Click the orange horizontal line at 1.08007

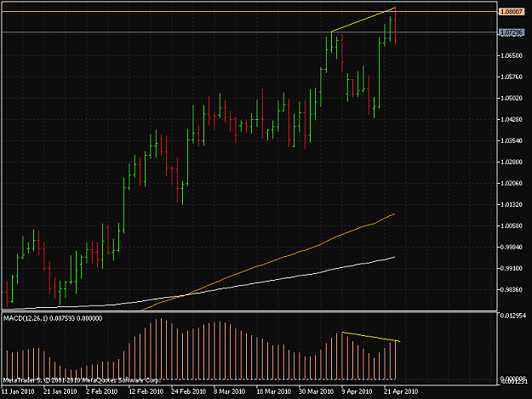tap(249, 12)
